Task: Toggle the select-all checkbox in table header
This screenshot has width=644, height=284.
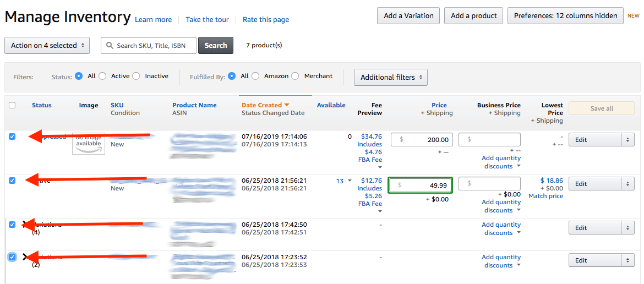Action: click(12, 105)
